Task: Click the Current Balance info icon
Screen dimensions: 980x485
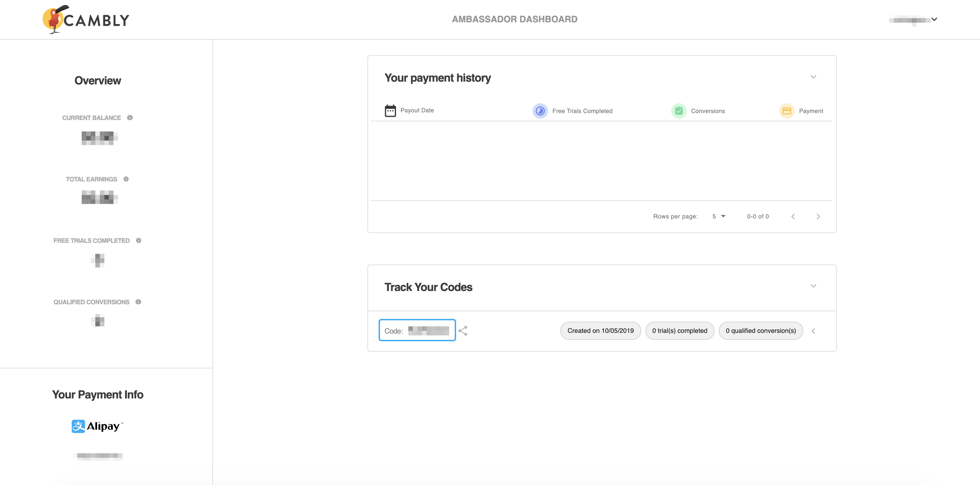Action: [x=130, y=118]
